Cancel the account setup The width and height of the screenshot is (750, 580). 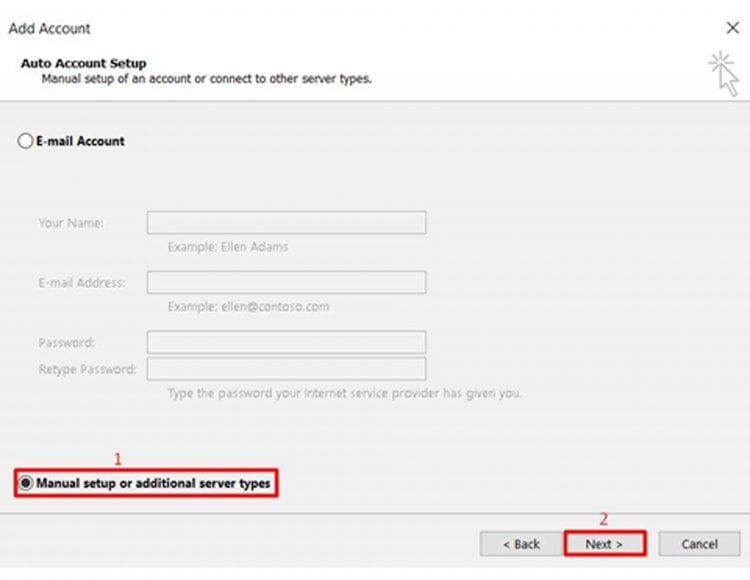[x=699, y=544]
